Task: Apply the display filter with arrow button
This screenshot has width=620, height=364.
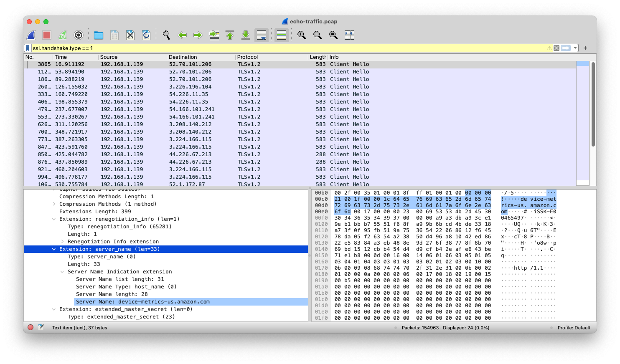Action: point(566,48)
